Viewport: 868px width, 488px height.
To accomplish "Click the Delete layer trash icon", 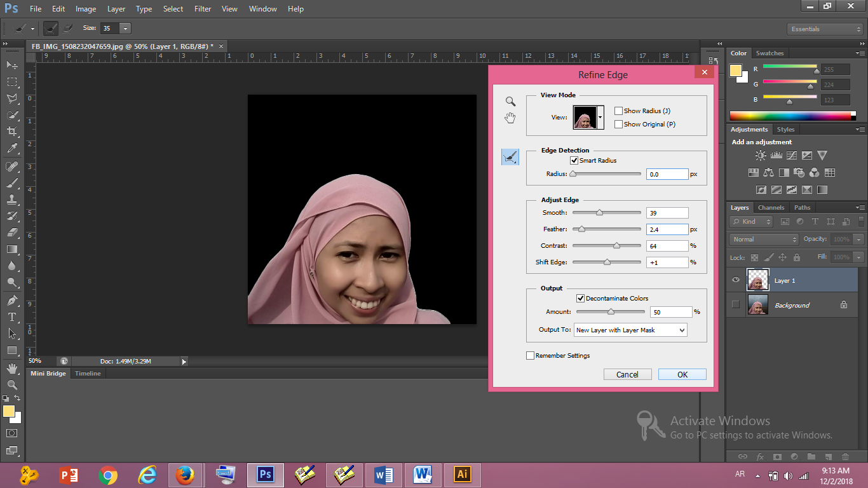I will pyautogui.click(x=845, y=456).
